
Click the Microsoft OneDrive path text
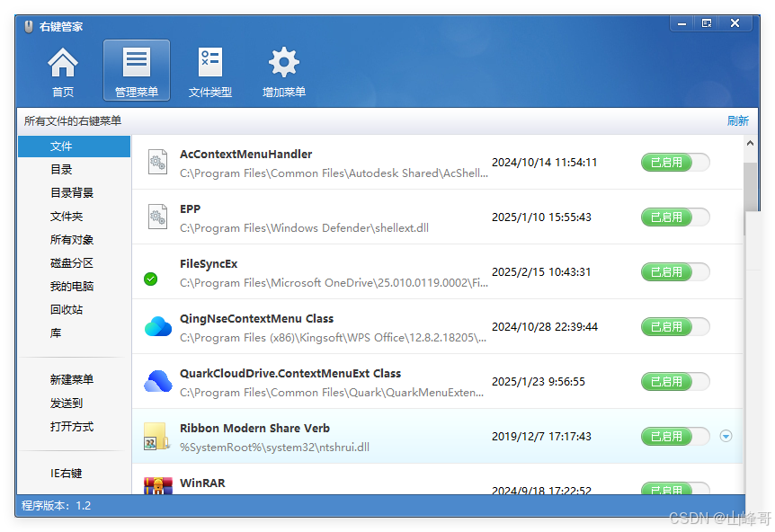click(334, 282)
